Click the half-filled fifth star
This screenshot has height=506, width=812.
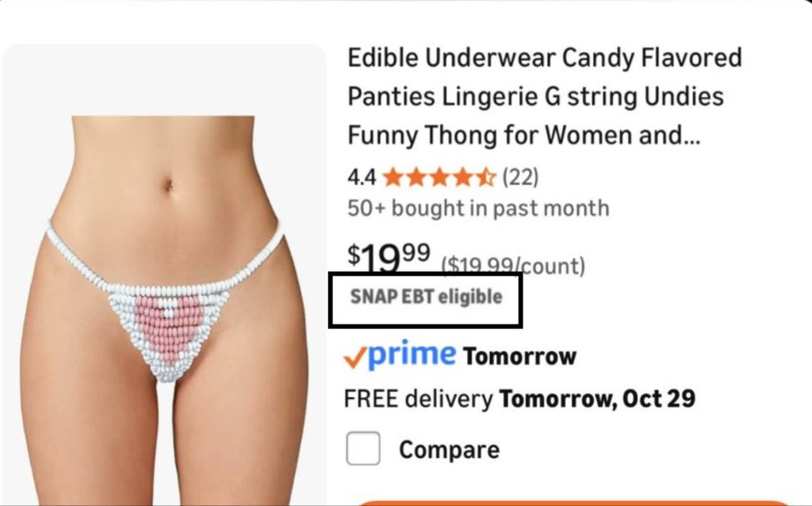tap(485, 178)
